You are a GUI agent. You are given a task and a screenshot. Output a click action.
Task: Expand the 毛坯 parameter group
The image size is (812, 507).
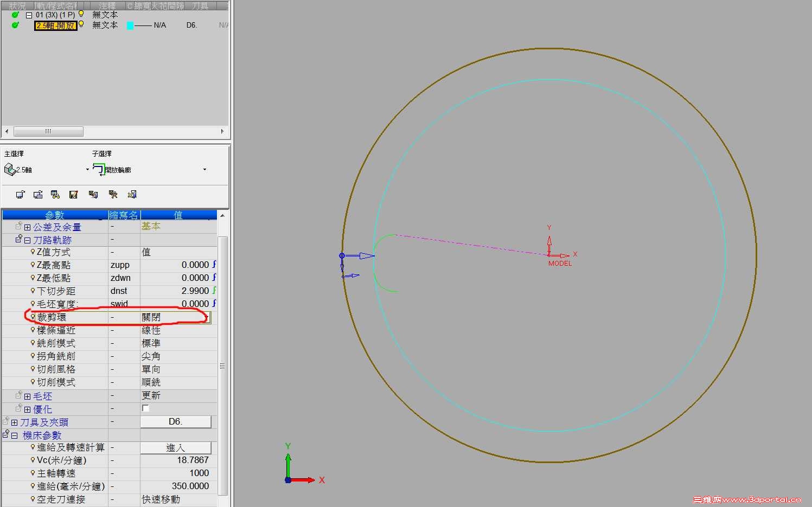click(x=27, y=397)
